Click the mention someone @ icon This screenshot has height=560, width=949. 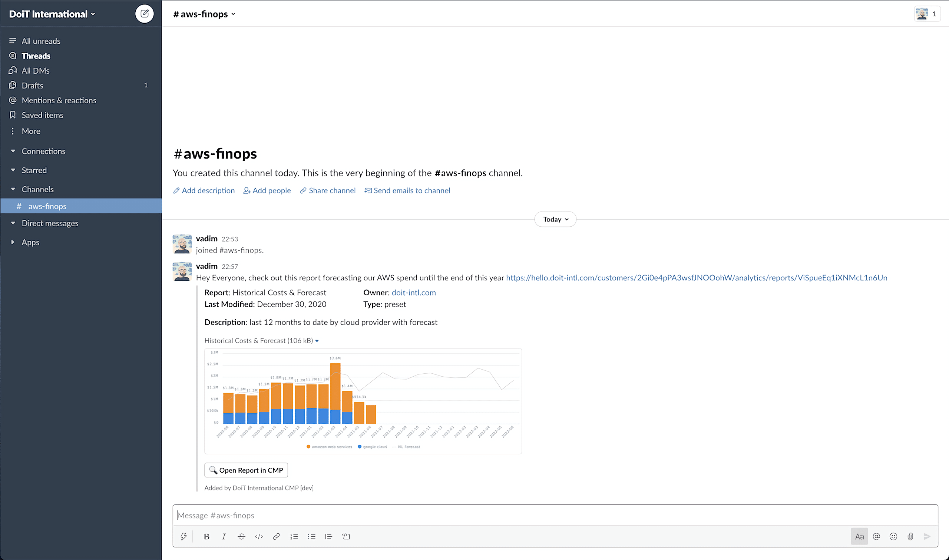(x=876, y=536)
